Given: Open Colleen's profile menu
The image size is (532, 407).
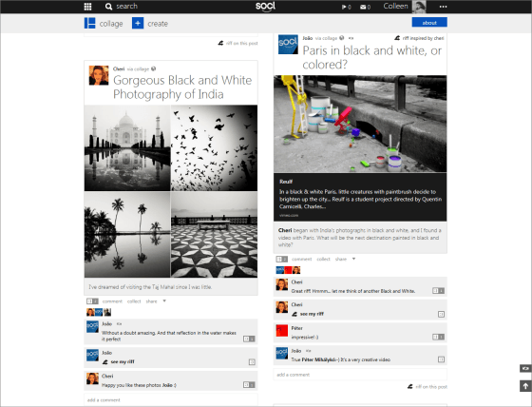Looking at the screenshot, I should click(x=405, y=7).
